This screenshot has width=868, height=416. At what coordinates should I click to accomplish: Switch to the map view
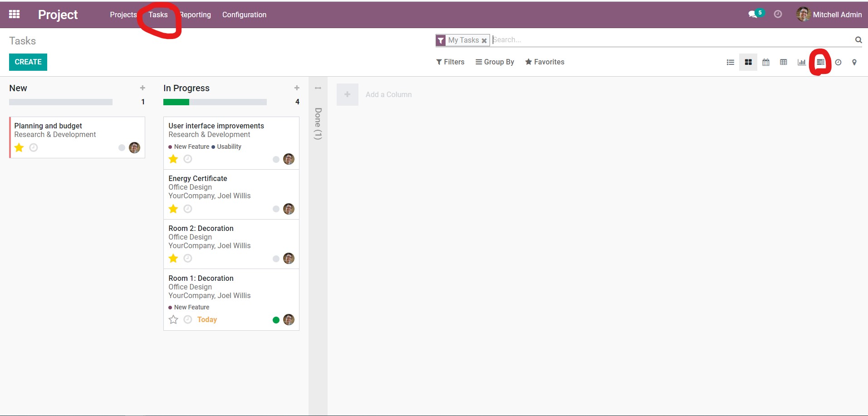pyautogui.click(x=855, y=62)
